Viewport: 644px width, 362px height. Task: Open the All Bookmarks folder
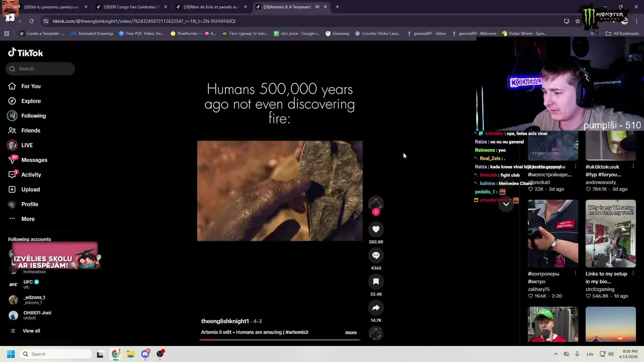tap(622, 34)
